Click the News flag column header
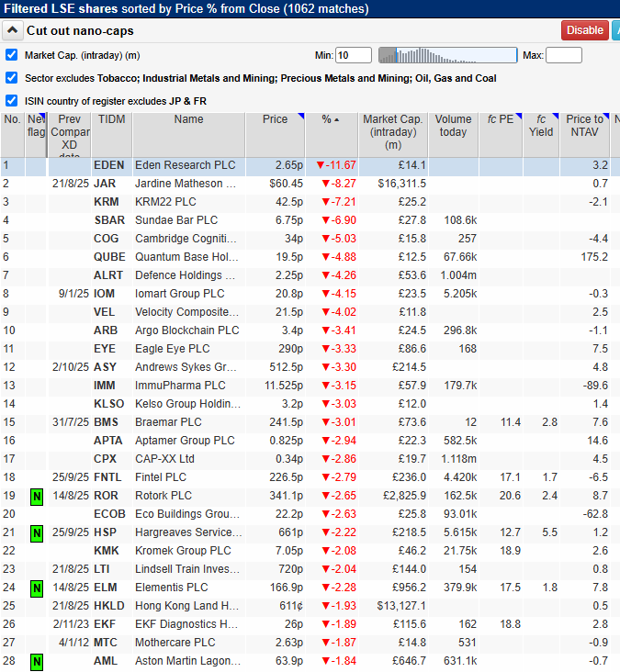Screen dimensions: 620x672 36,135
